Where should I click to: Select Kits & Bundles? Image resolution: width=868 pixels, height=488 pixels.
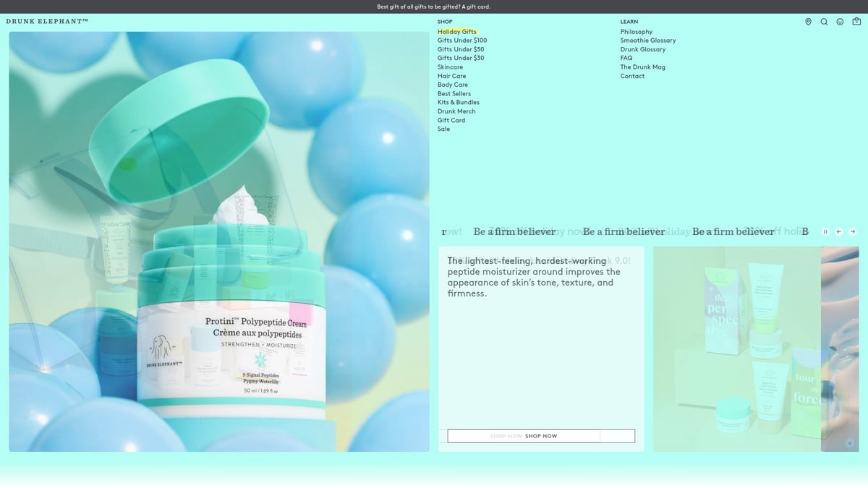(458, 103)
